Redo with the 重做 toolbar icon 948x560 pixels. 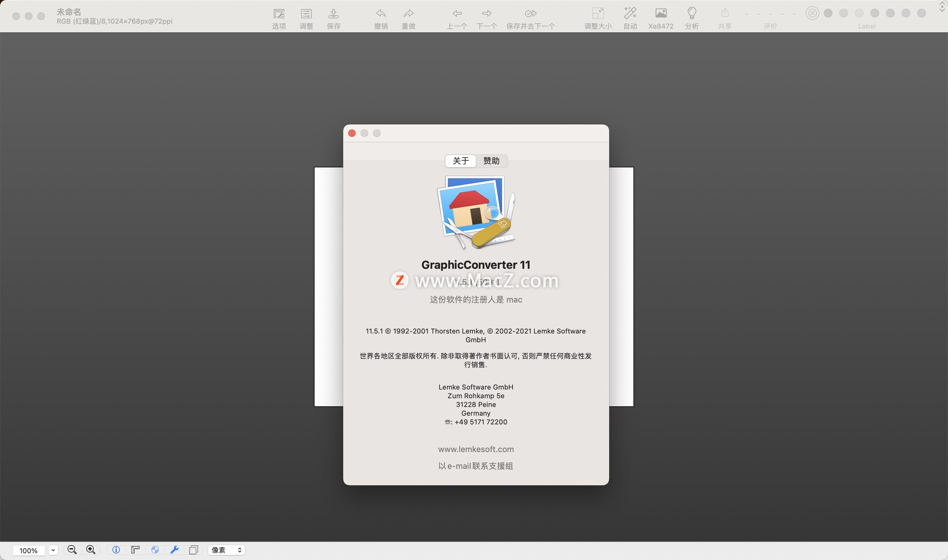(x=408, y=14)
